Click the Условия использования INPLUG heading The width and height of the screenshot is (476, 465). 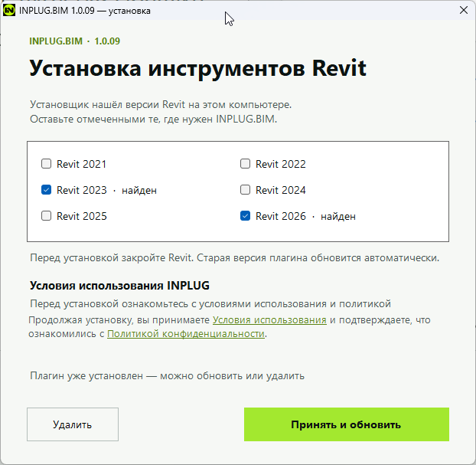point(119,286)
